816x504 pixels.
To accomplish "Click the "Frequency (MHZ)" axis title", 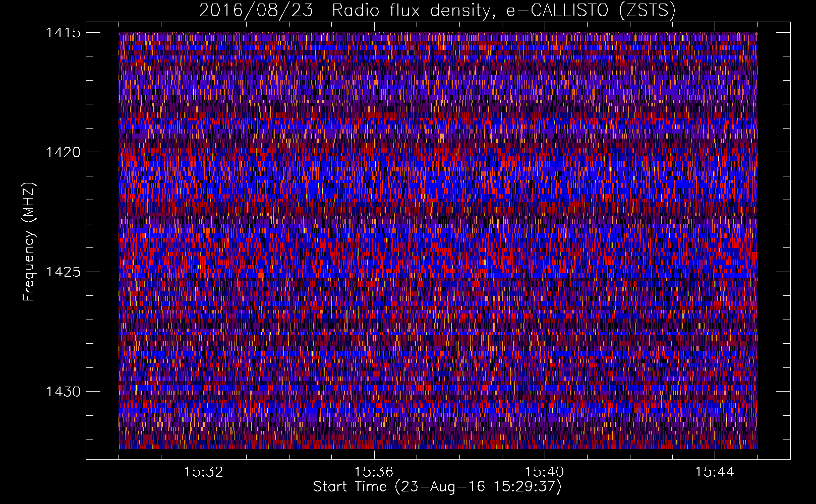I will 29,241.
